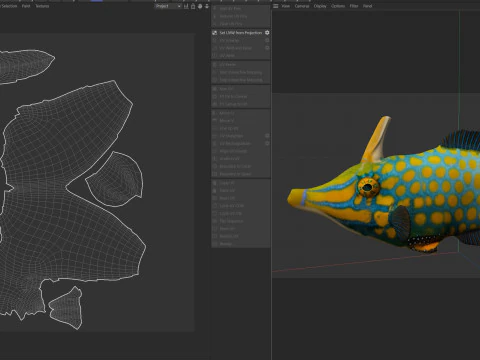Select Boundary to Circle command
Viewport: 480px width, 360px height.
[241, 166]
